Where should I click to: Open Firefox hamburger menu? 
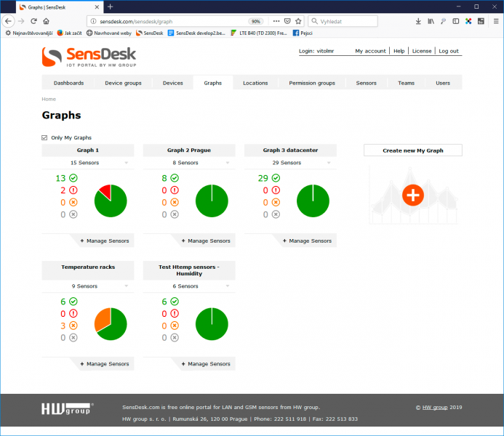pos(496,21)
